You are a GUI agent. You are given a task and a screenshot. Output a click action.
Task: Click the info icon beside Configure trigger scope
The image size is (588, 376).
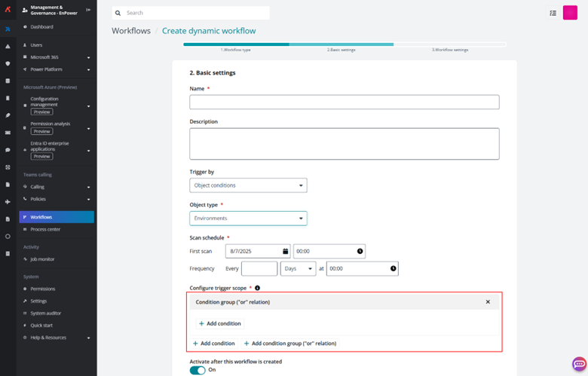pyautogui.click(x=257, y=288)
